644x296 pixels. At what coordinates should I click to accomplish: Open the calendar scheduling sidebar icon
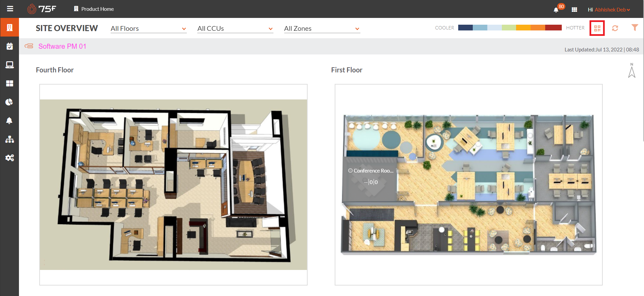[9, 46]
